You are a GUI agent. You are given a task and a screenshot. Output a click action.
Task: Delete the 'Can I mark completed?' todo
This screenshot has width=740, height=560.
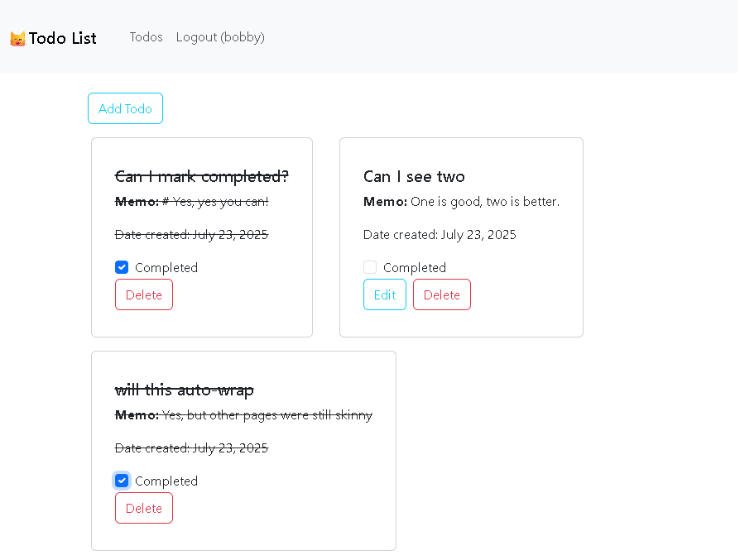[x=144, y=294]
